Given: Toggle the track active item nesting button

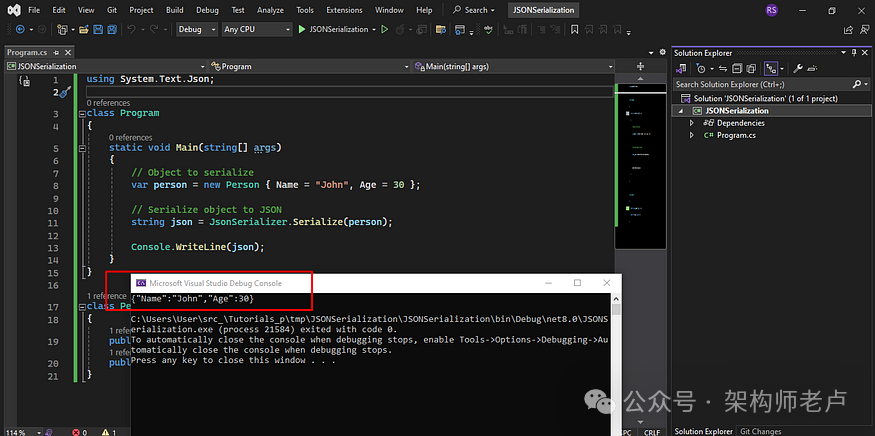Looking at the screenshot, I should click(x=771, y=69).
